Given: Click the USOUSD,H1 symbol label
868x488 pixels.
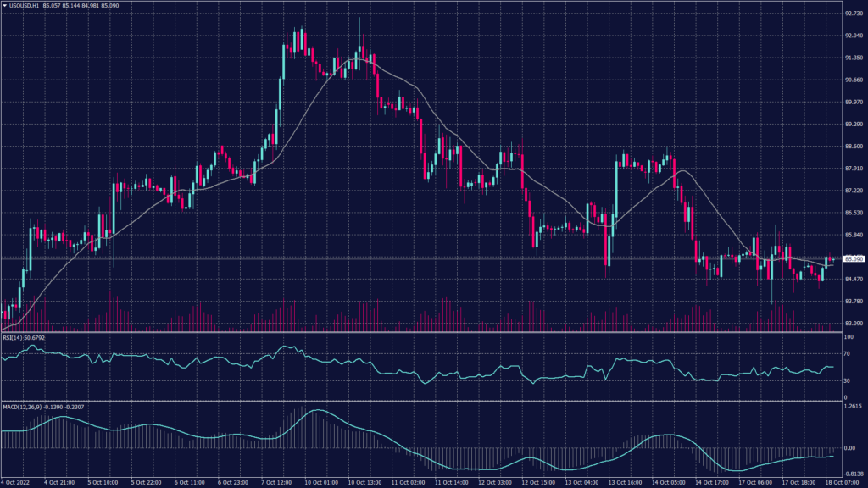Looking at the screenshot, I should [x=25, y=5].
